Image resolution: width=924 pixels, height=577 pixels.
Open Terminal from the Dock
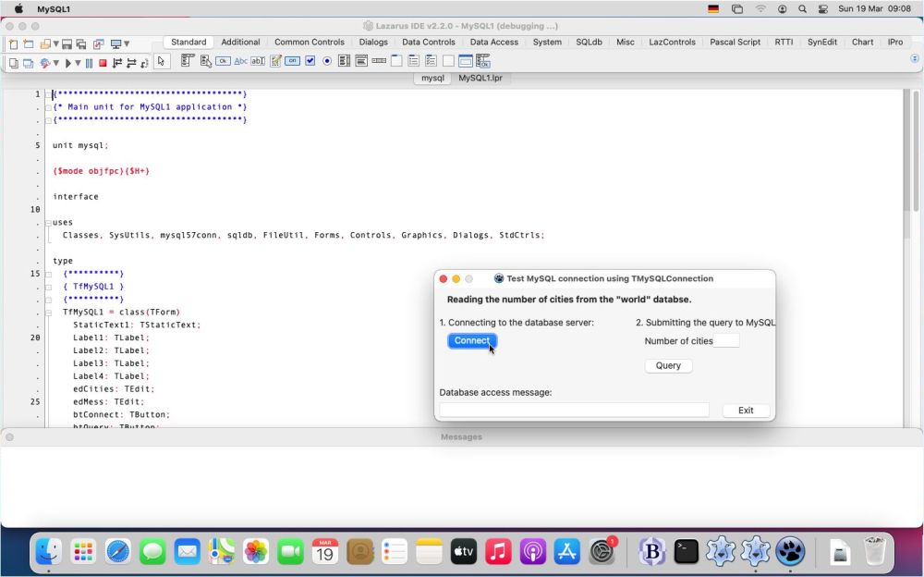tap(686, 552)
